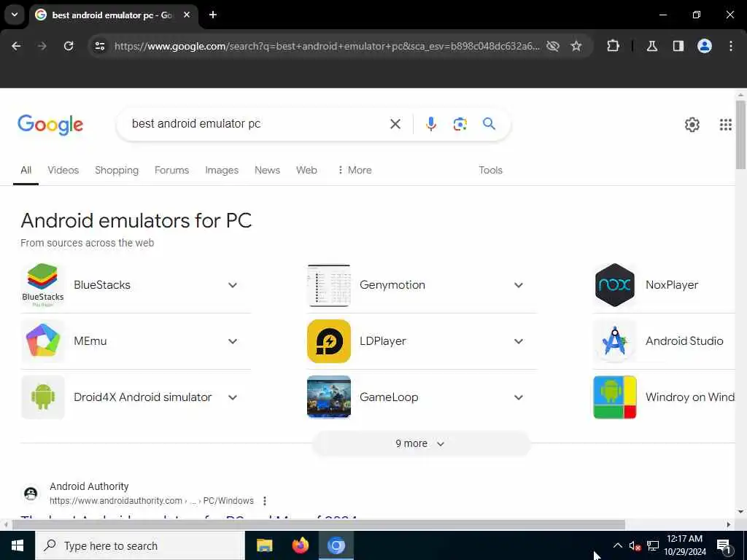Close the 'best android emulator pc' tab

tap(187, 15)
